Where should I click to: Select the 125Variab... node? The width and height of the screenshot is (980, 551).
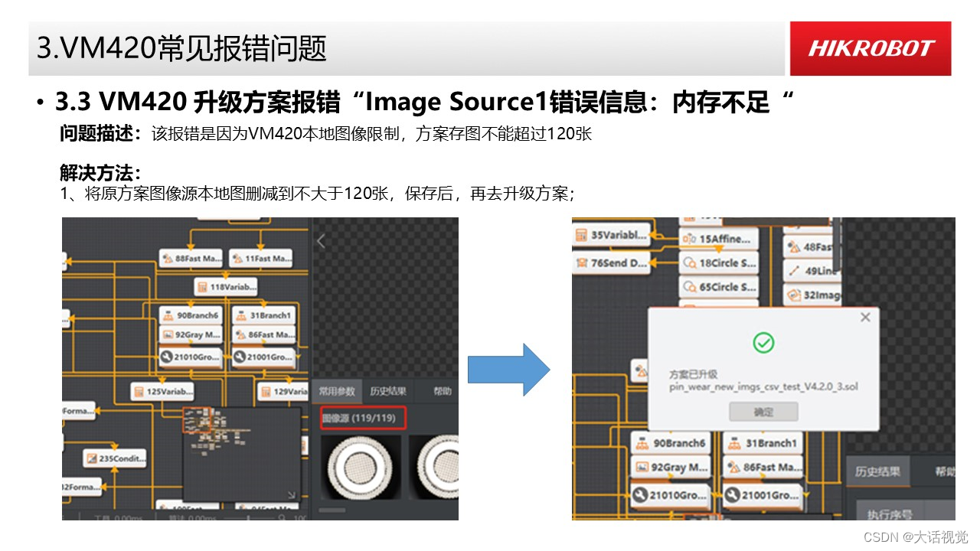162,392
